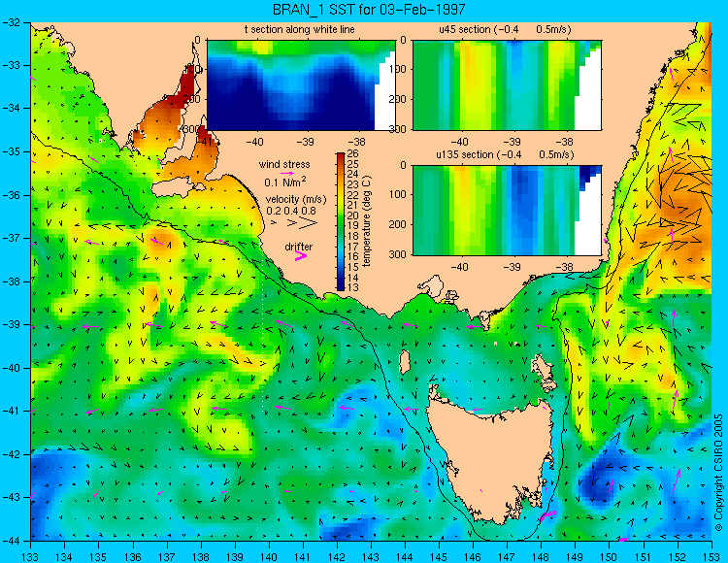The image size is (728, 563).
Task: Click the magenta wind stress legend arrow
Action: click(x=287, y=173)
